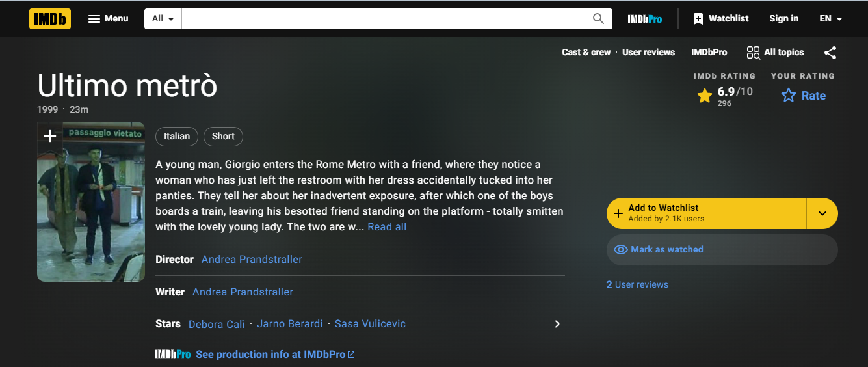Open IMDbPro link in the subnav
This screenshot has width=868, height=367.
709,52
